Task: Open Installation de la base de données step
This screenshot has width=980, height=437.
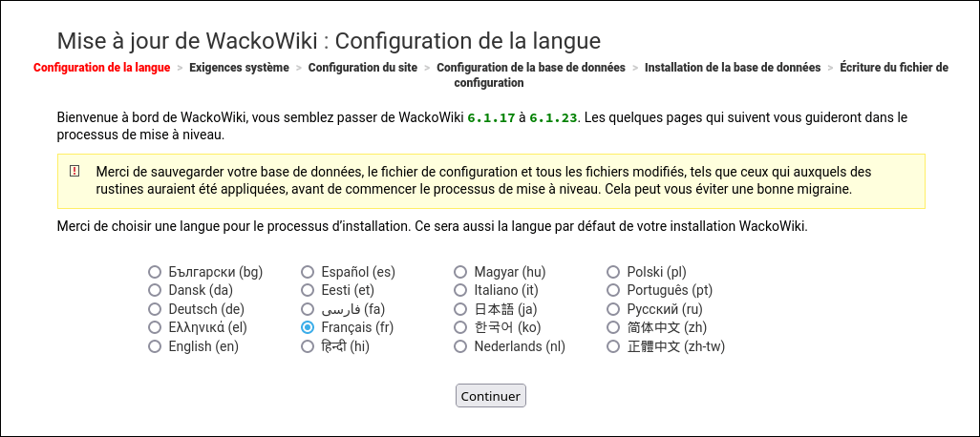Action: point(732,68)
